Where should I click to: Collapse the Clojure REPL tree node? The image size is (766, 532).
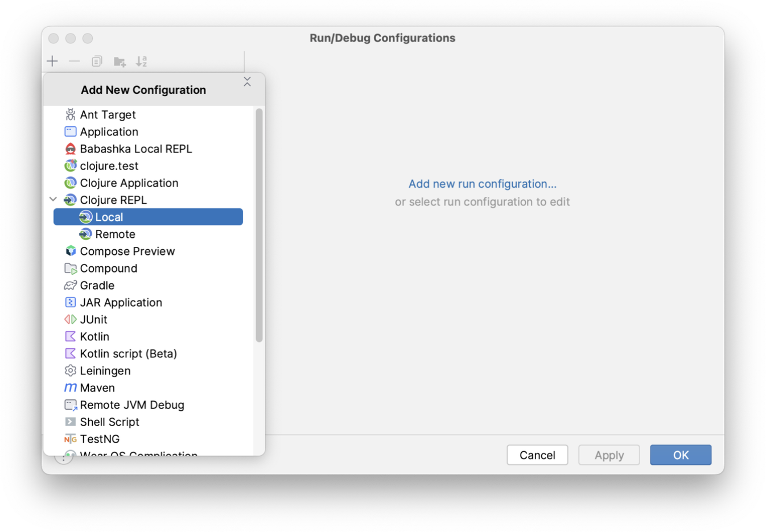pyautogui.click(x=53, y=199)
